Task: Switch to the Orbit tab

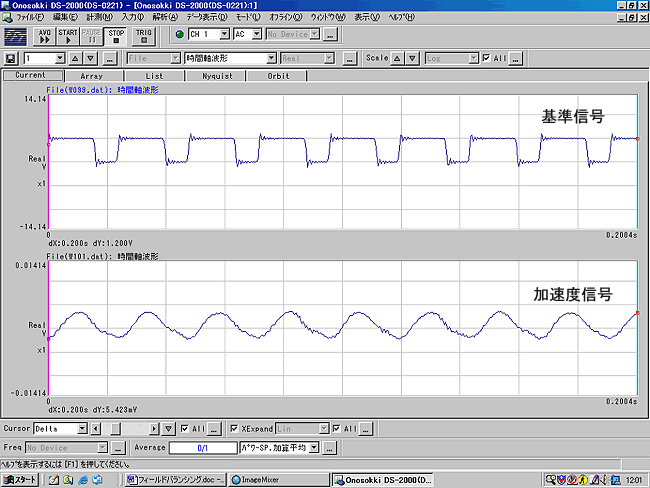Action: [x=276, y=76]
